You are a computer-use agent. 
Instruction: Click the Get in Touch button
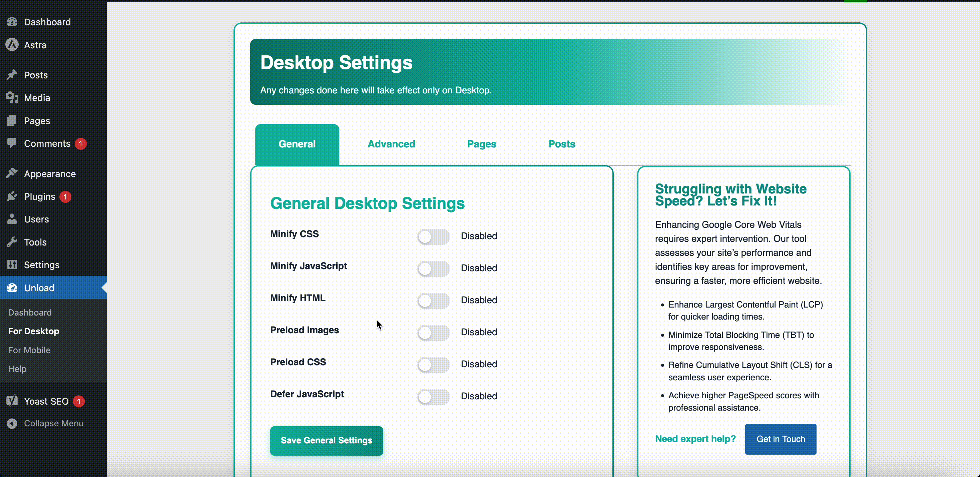click(780, 439)
